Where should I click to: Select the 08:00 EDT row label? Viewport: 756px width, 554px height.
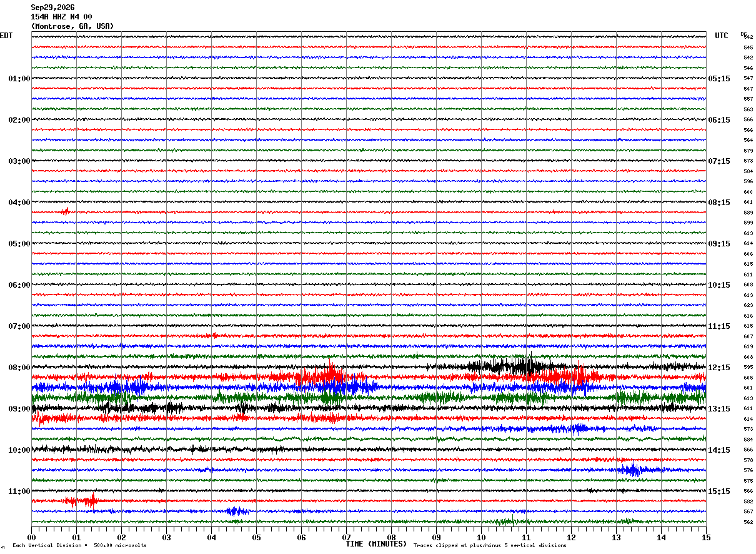19,367
